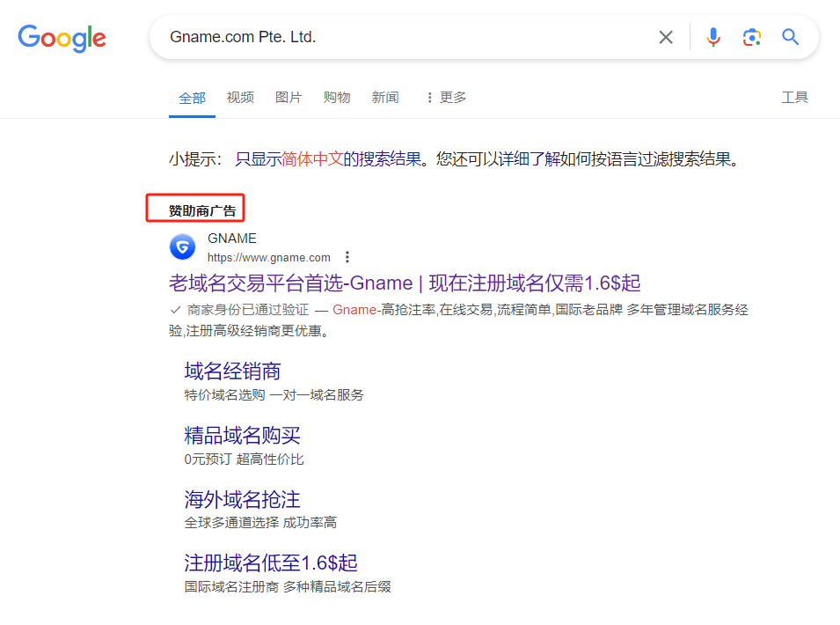Expand the 更多 menu

tap(446, 97)
